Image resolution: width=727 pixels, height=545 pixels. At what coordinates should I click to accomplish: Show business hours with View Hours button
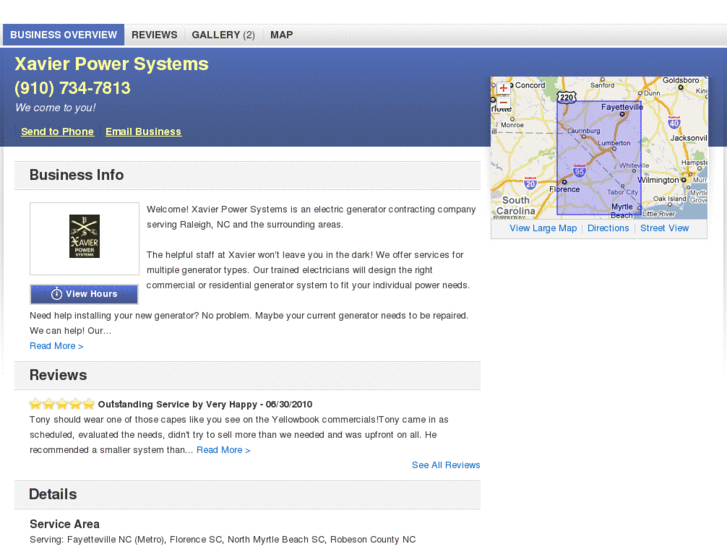[84, 294]
